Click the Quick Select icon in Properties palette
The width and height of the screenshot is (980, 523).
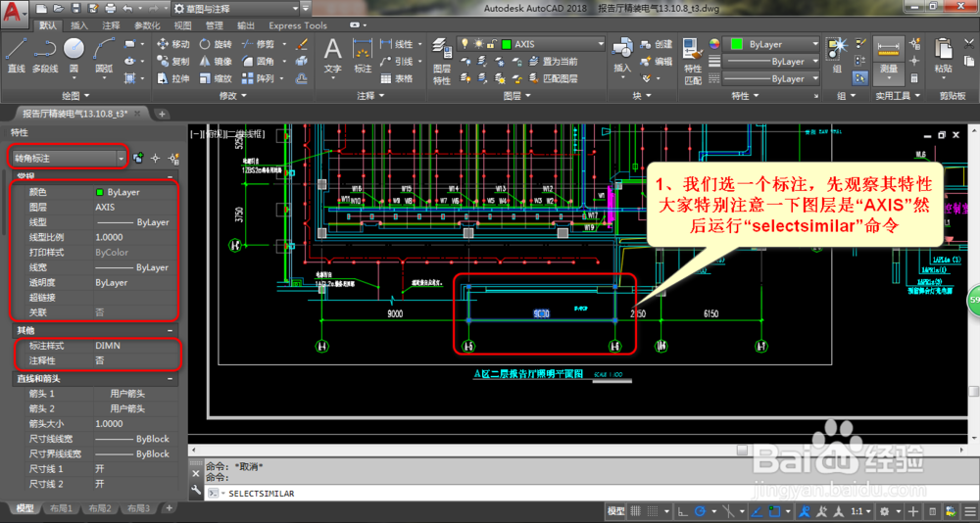pos(174,158)
